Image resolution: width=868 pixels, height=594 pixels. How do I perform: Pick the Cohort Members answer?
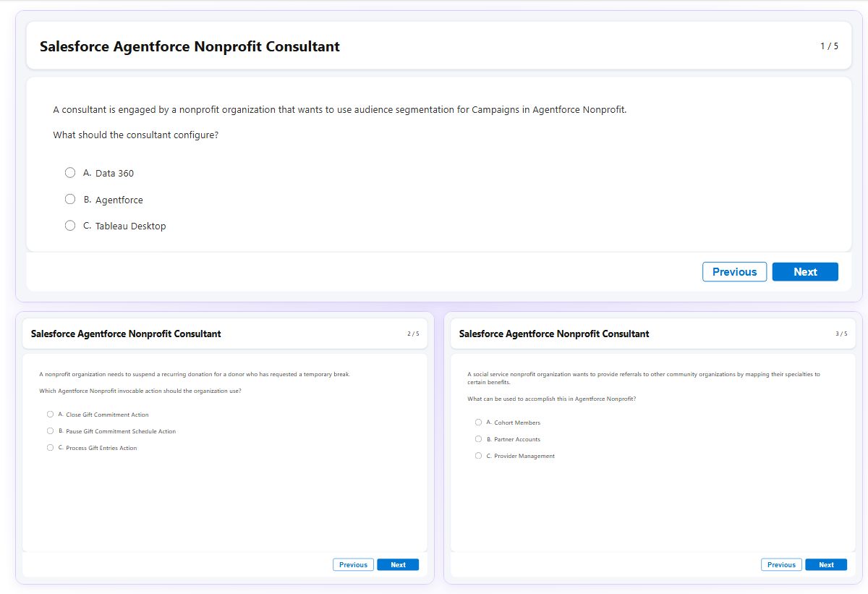478,423
